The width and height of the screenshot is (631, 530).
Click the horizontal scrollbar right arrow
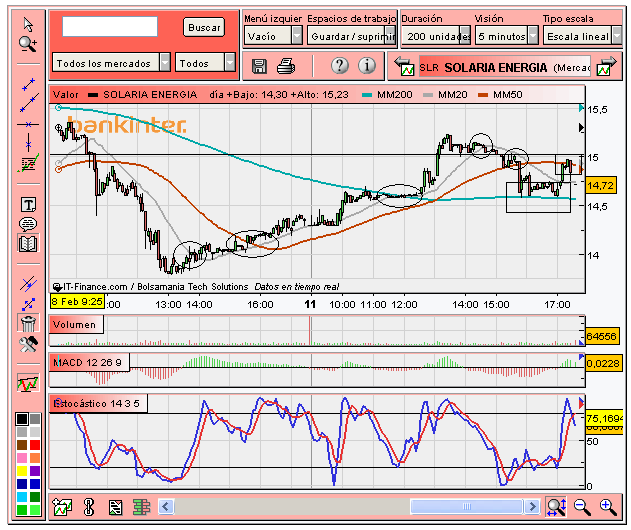[x=532, y=506]
